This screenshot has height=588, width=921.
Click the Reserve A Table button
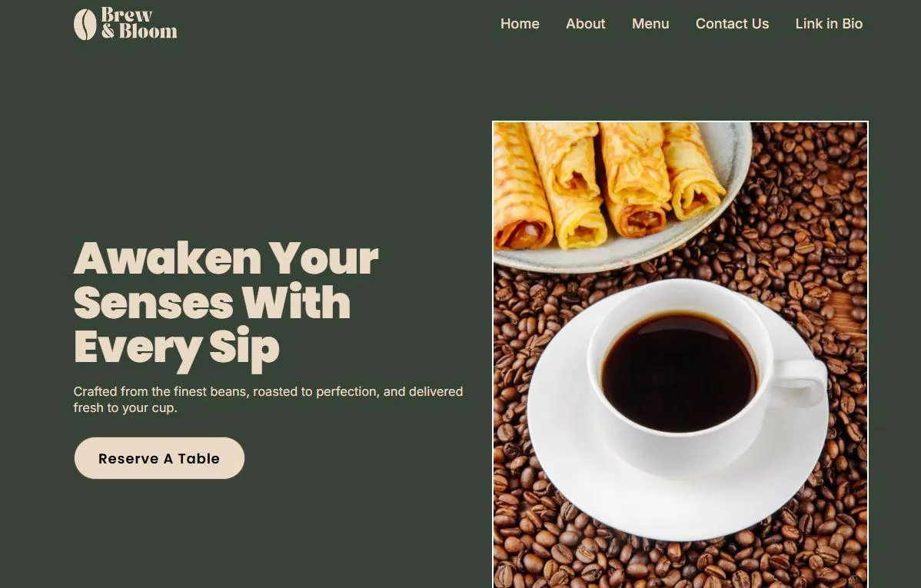[159, 458]
